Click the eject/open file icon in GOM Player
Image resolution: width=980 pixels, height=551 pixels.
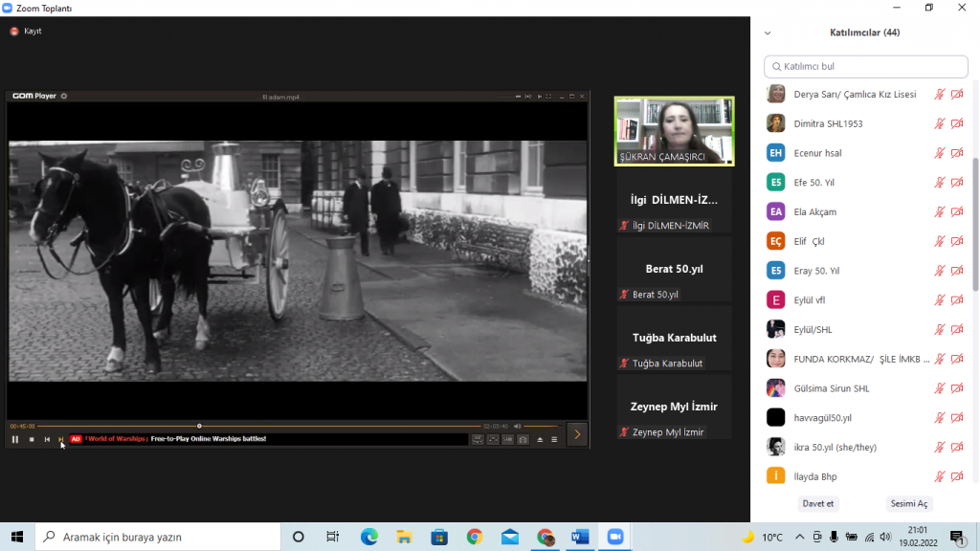tap(540, 439)
